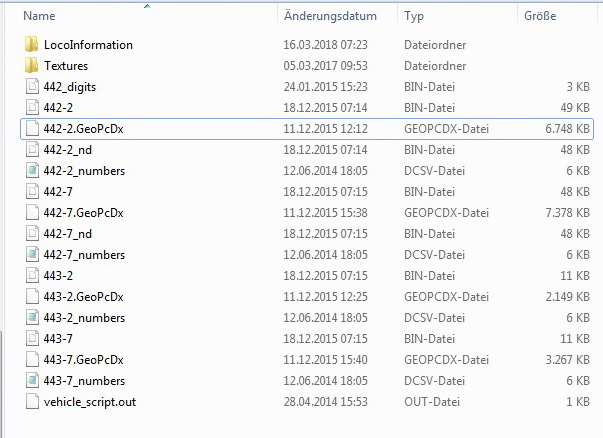Select the 442-2.GeoPcDx file name
Image resolution: width=603 pixels, height=438 pixels.
[x=83, y=129]
